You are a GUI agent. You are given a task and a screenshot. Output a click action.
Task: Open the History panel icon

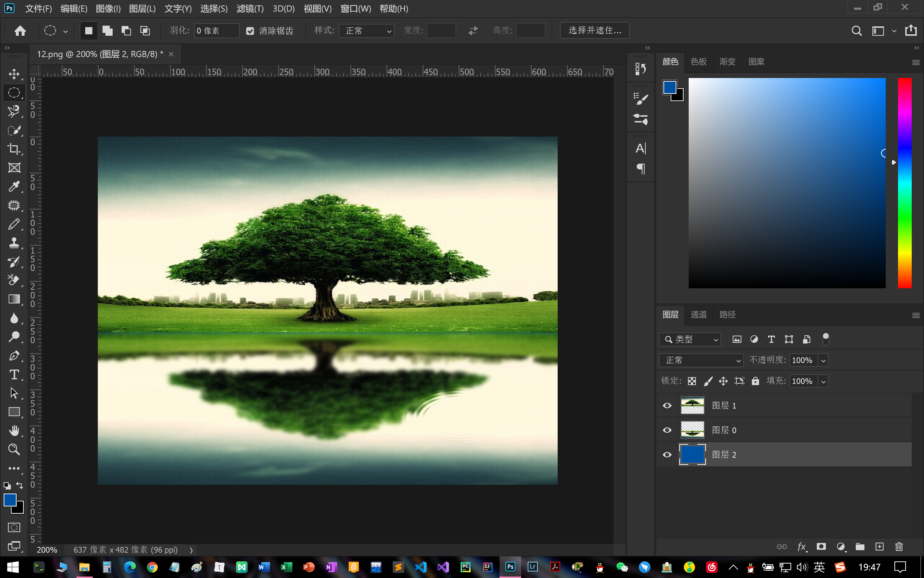point(640,69)
